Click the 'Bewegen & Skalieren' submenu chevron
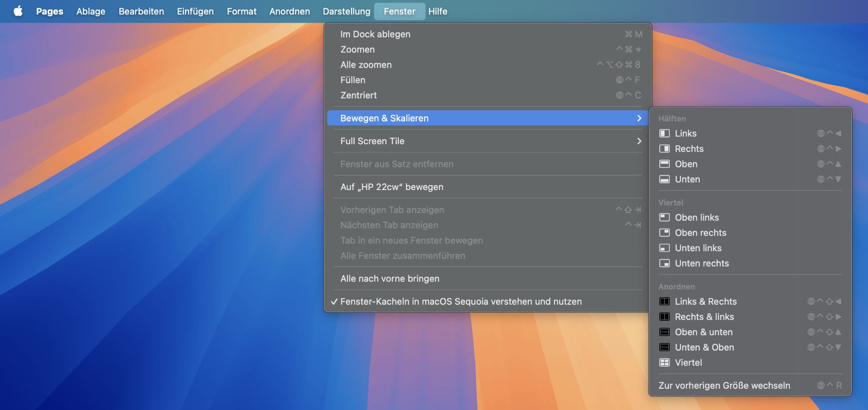868x410 pixels. tap(639, 118)
